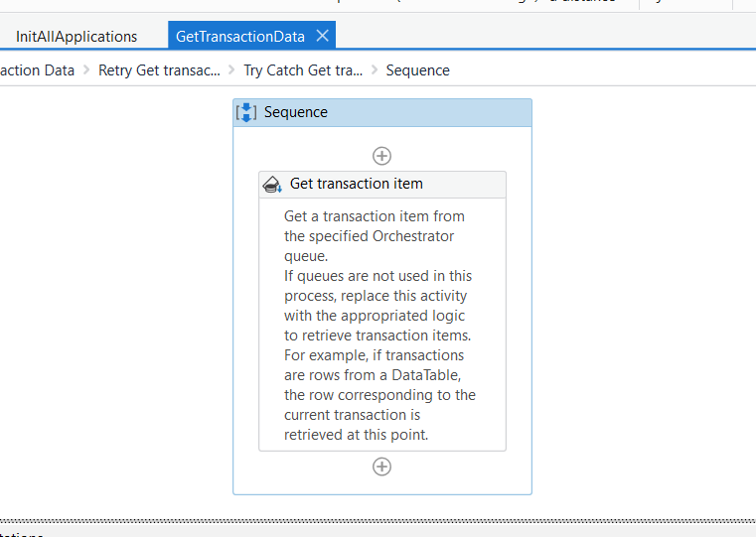Select the GetTransactionData tab
Image resolution: width=756 pixels, height=537 pixels.
click(x=239, y=37)
